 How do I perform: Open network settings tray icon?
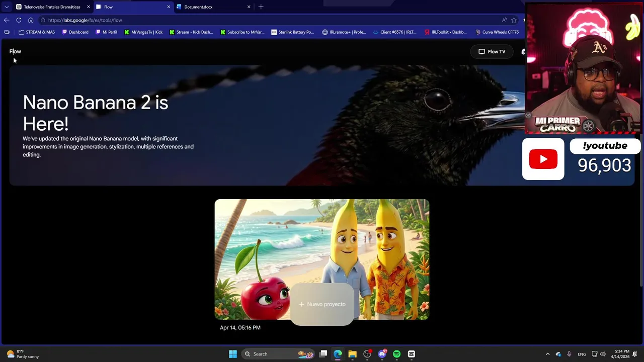[594, 354]
